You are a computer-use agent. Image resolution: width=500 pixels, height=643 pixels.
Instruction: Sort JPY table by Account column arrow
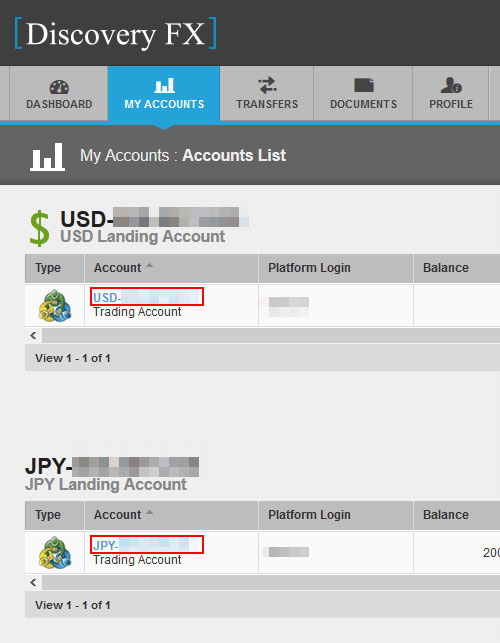150,513
